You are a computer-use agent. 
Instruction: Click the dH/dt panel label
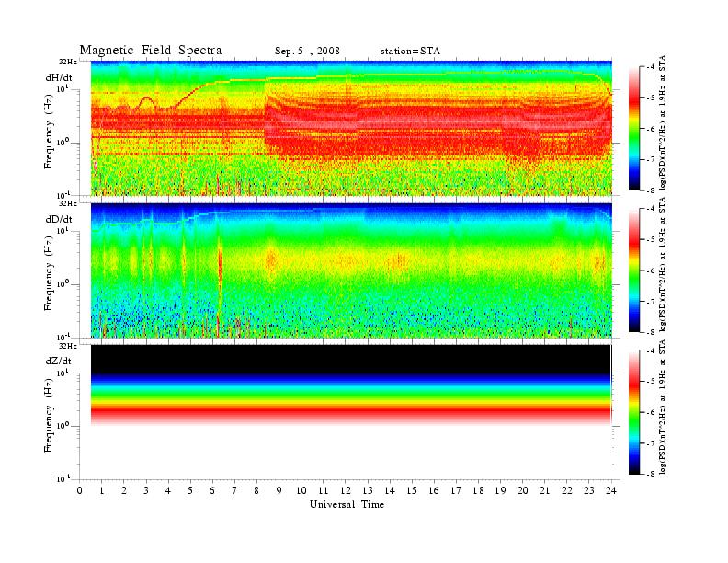[x=59, y=78]
